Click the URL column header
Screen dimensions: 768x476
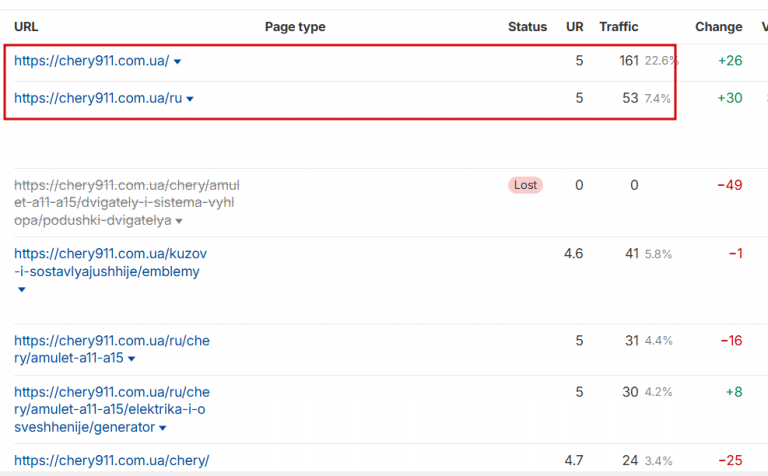point(26,27)
